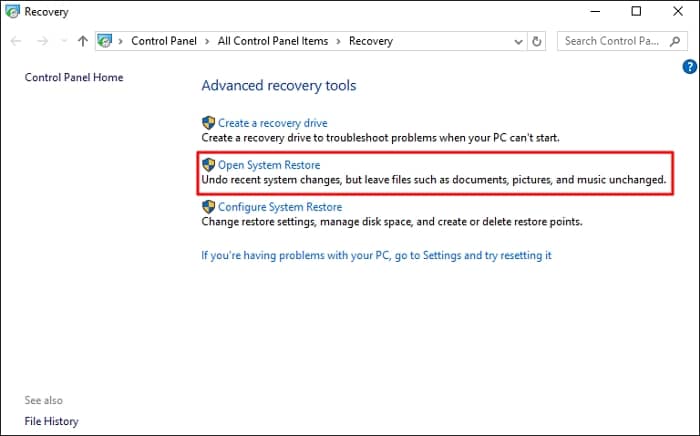Screen dimensions: 700x436
Task: Expand the chevron after All Control Panel Items
Action: (x=338, y=42)
